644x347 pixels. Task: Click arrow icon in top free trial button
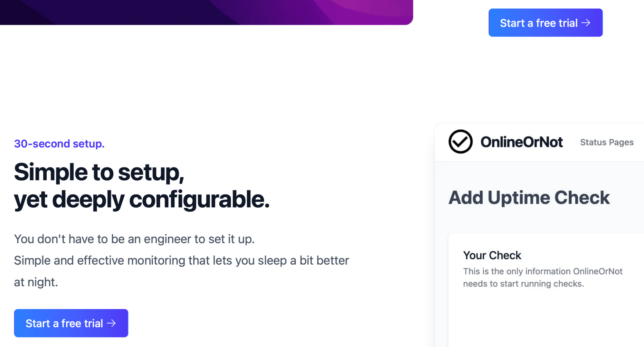point(586,23)
